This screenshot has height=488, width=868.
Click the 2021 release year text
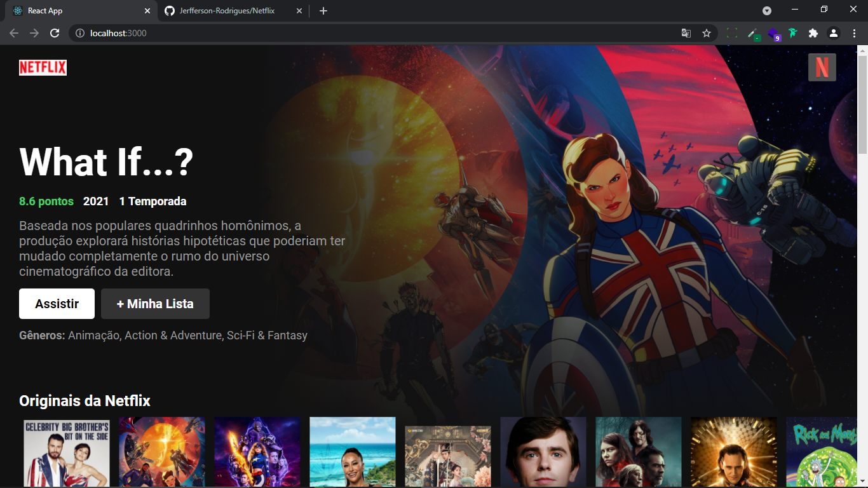click(x=96, y=201)
